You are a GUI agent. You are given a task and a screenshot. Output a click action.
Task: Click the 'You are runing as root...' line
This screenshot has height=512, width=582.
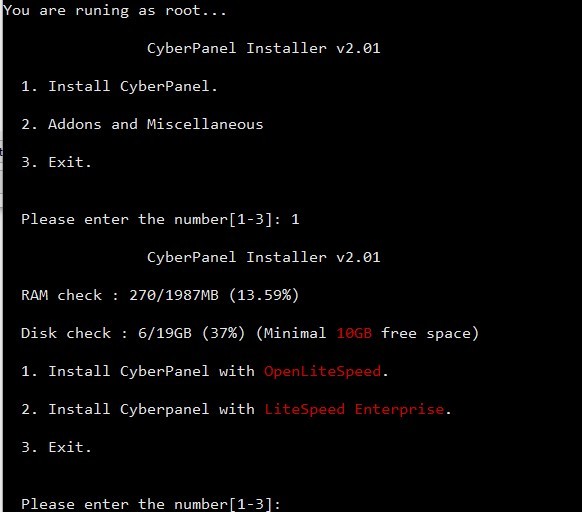(115, 10)
